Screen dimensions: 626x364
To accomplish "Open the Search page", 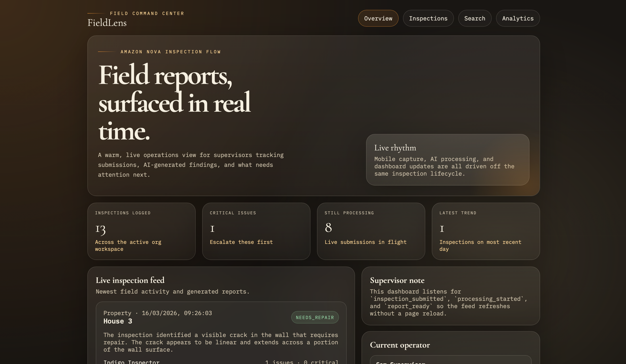I will 475,18.
